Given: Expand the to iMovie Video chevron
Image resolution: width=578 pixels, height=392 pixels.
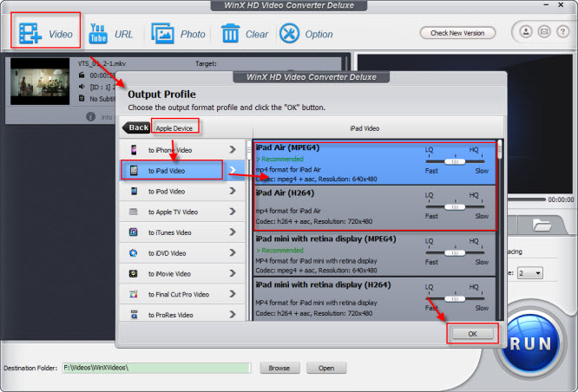Looking at the screenshot, I should (233, 273).
